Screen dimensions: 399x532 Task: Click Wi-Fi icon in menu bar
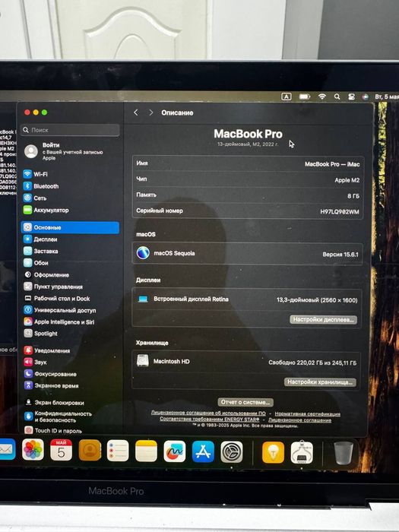coord(322,97)
